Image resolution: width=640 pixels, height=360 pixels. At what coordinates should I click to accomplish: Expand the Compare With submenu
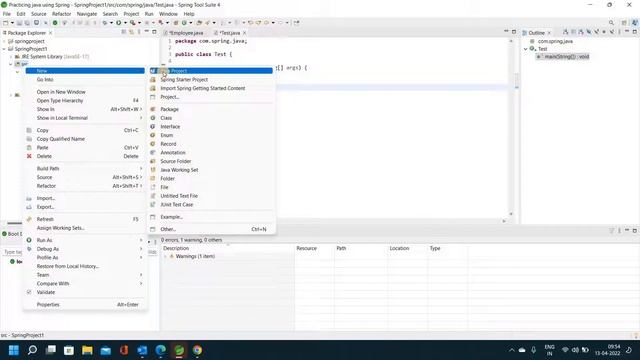[85, 284]
